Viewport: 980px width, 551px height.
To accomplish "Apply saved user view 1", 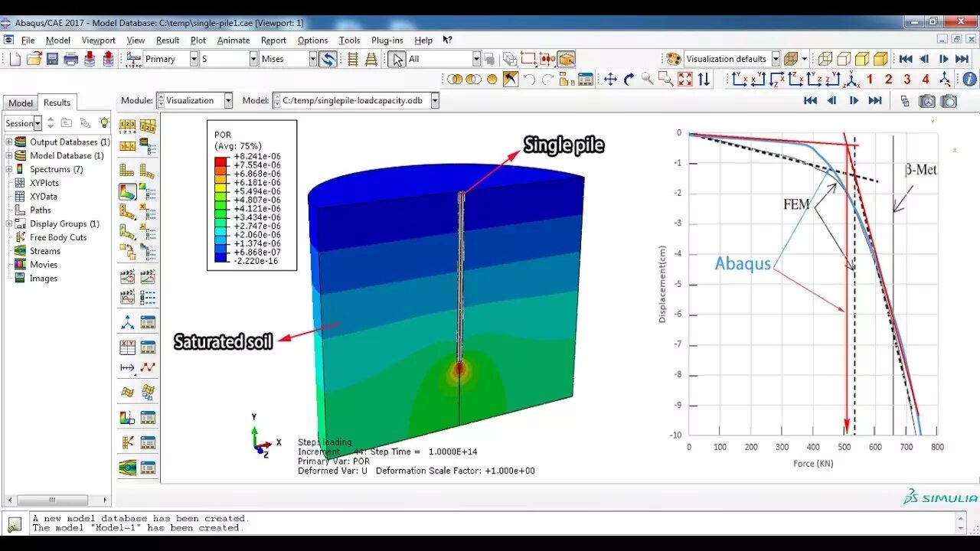I will (x=871, y=79).
